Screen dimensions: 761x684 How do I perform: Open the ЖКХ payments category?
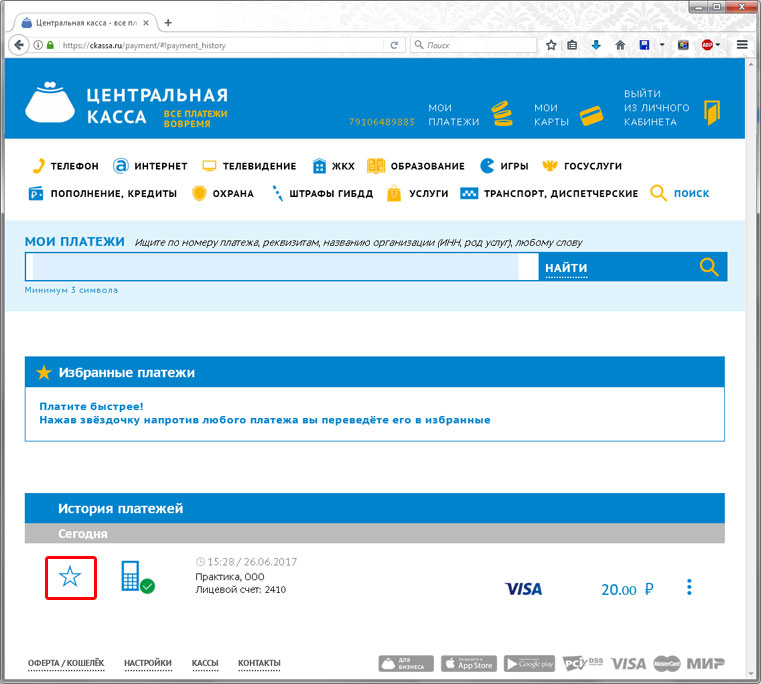333,166
